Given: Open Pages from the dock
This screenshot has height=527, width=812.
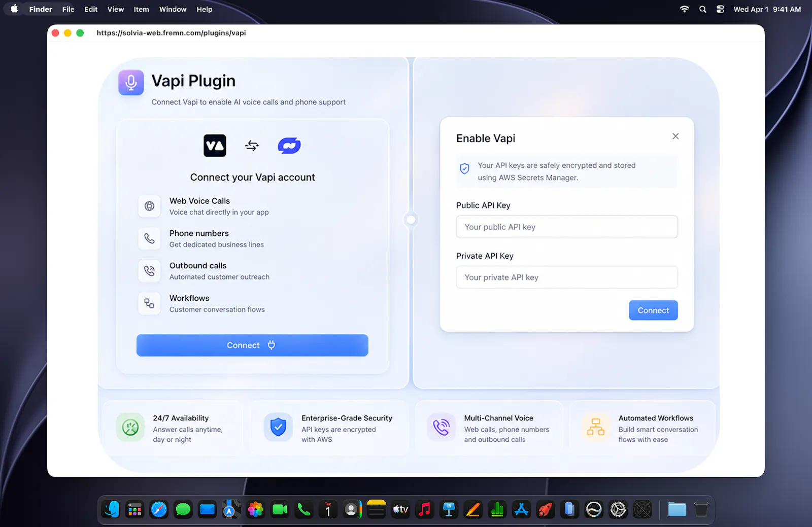Looking at the screenshot, I should coord(473,509).
